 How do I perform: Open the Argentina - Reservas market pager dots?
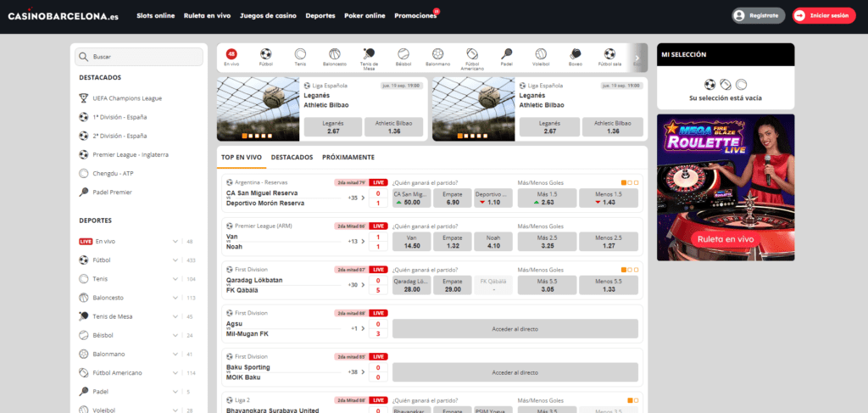(630, 182)
